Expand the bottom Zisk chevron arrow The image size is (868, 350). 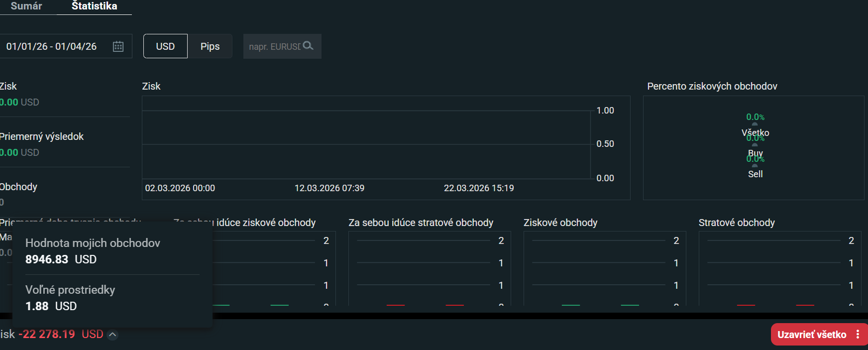(x=113, y=335)
